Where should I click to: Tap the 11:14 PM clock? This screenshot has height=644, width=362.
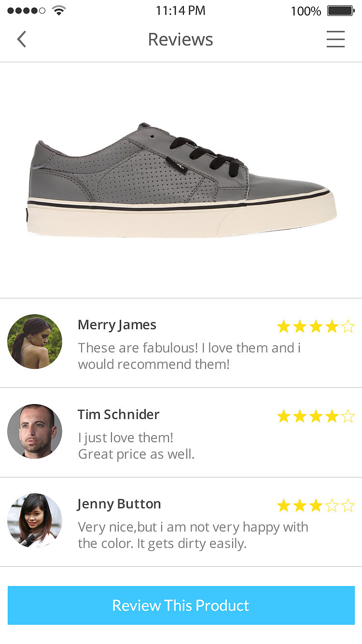[x=181, y=11]
